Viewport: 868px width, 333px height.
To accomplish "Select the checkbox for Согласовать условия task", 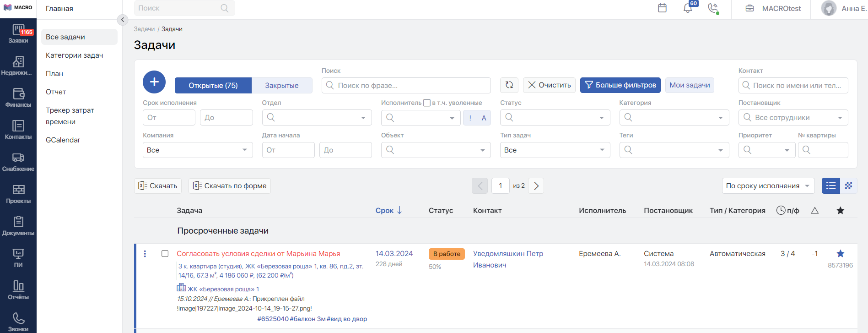I will pyautogui.click(x=165, y=254).
